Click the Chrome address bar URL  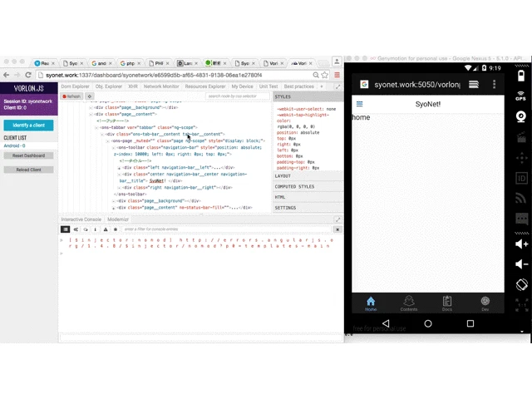pyautogui.click(x=154, y=75)
